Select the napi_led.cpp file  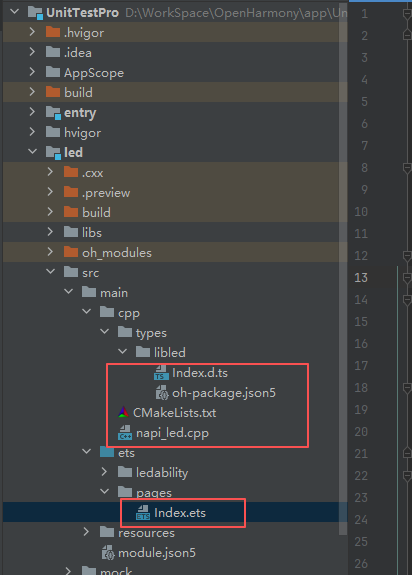point(172,433)
